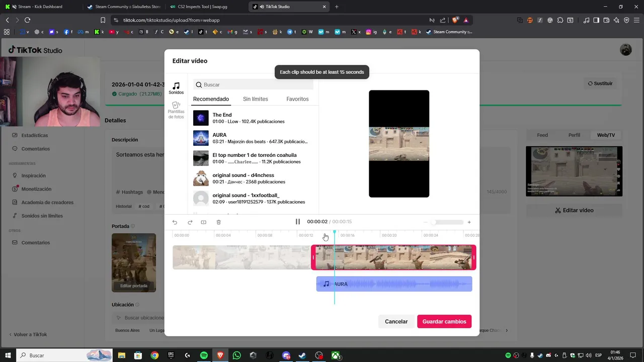Select original sound - d4nchess
This screenshot has width=644, height=362.
tap(253, 178)
